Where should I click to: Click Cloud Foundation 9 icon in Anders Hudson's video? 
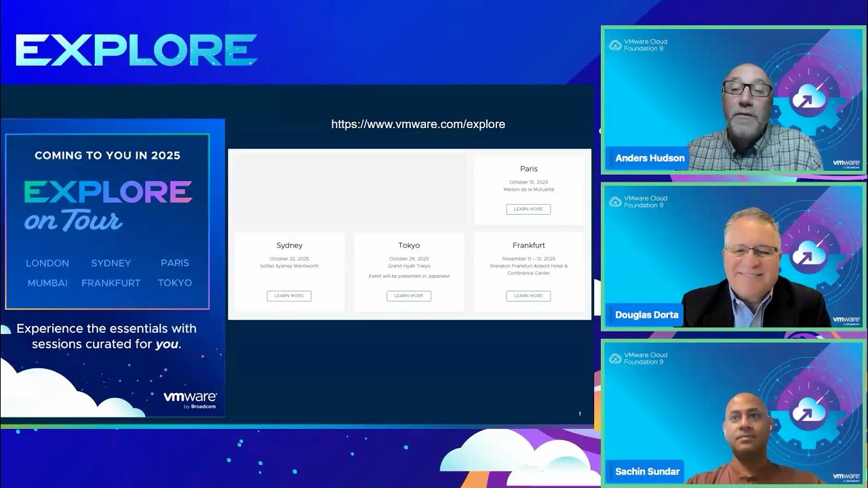(x=616, y=45)
